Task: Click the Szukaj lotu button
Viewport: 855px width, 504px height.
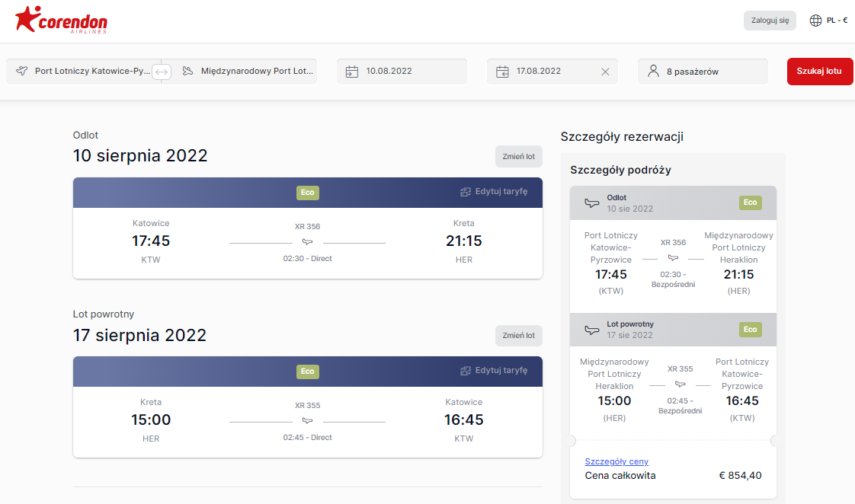Action: click(819, 72)
